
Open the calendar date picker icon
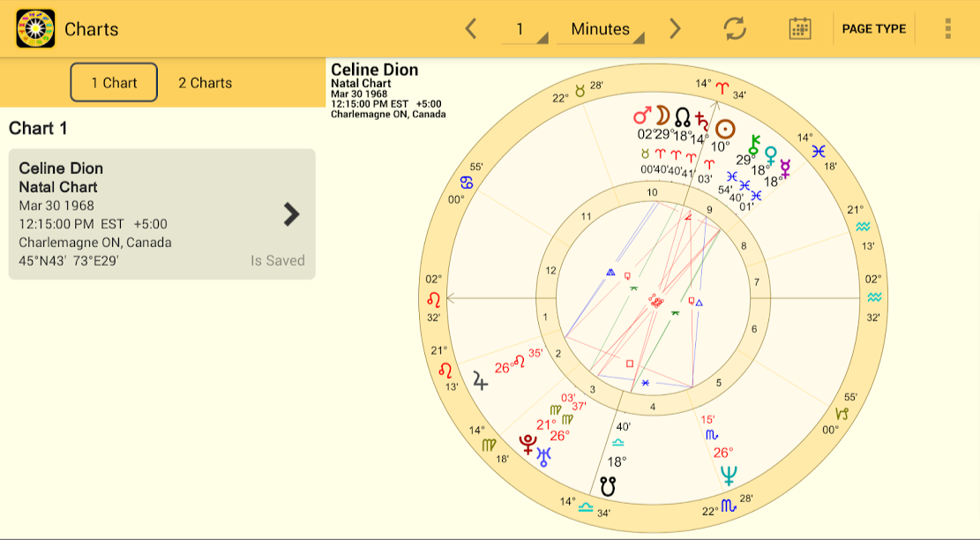800,29
